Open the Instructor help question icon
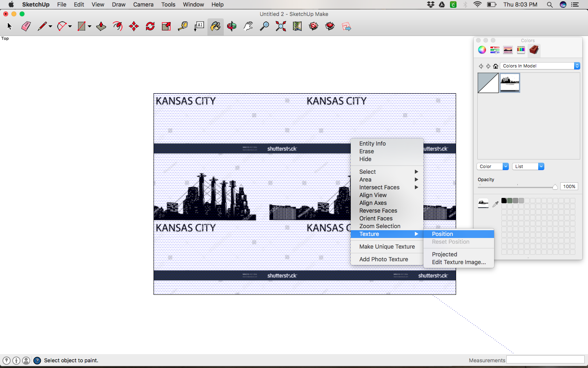The width and height of the screenshot is (588, 368). (37, 361)
